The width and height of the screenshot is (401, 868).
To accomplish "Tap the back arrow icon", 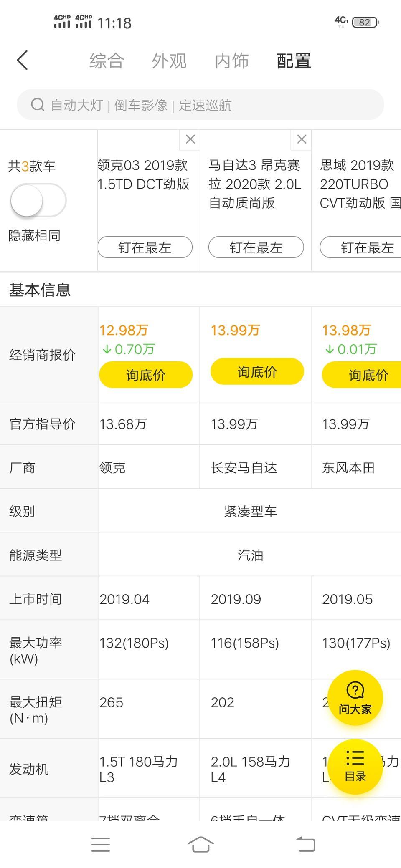I will (x=22, y=61).
